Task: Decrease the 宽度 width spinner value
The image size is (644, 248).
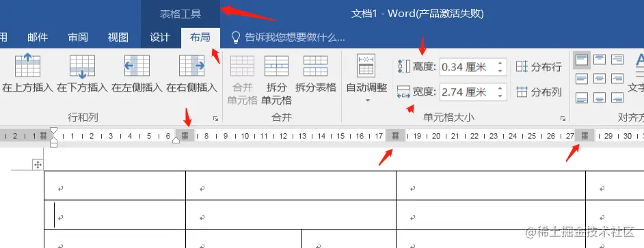Action: [x=500, y=96]
